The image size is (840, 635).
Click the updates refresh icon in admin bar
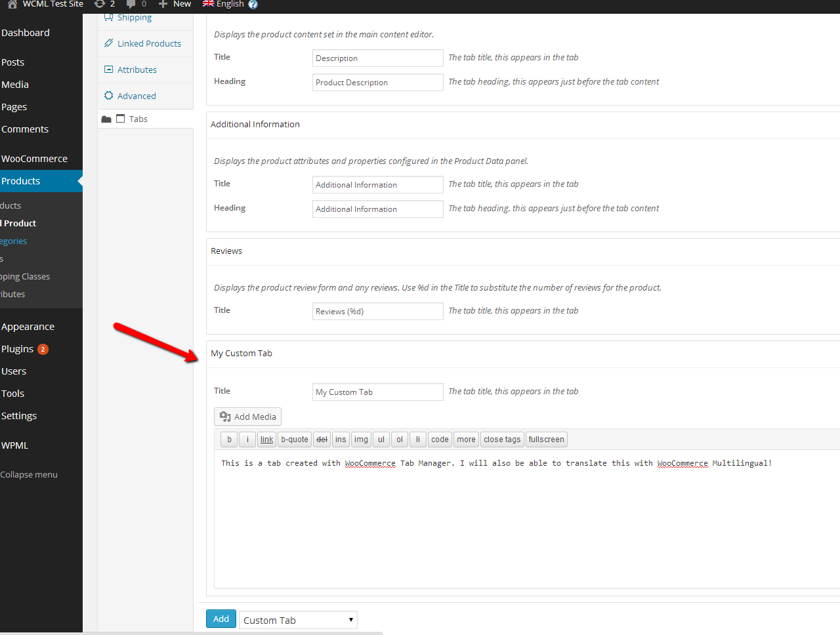point(100,4)
